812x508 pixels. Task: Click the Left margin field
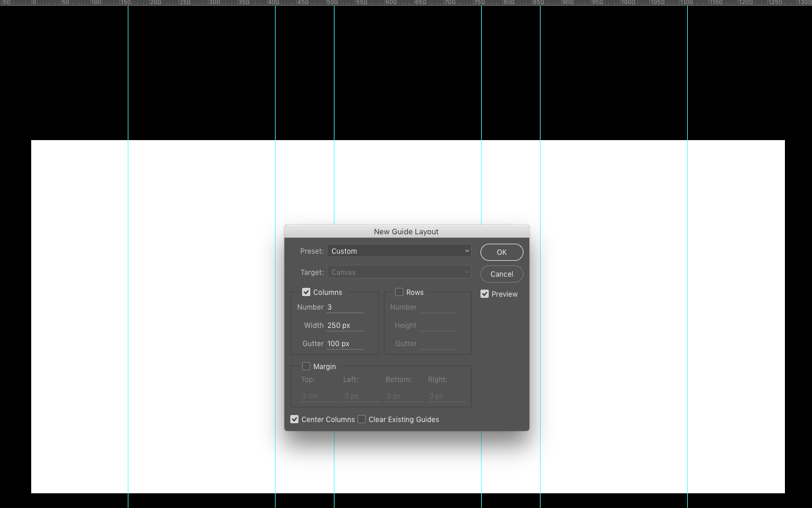coord(361,396)
